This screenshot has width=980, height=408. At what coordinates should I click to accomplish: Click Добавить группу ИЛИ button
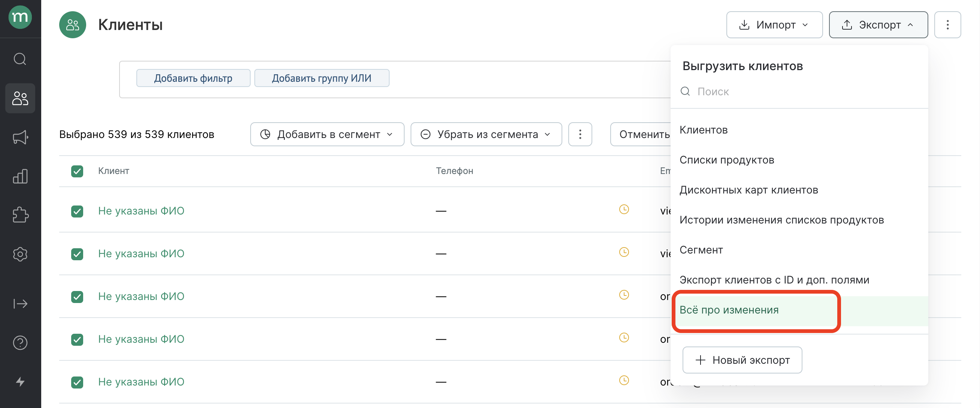(x=321, y=78)
